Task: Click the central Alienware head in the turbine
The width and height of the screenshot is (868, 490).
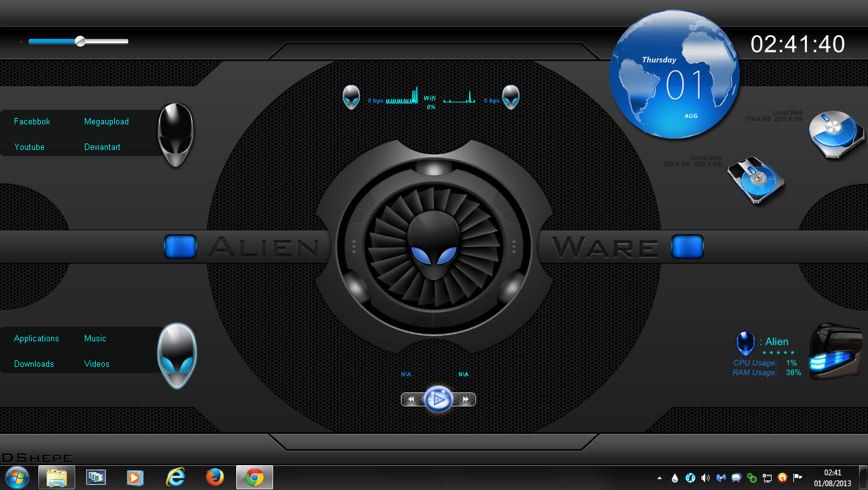Action: [x=434, y=246]
